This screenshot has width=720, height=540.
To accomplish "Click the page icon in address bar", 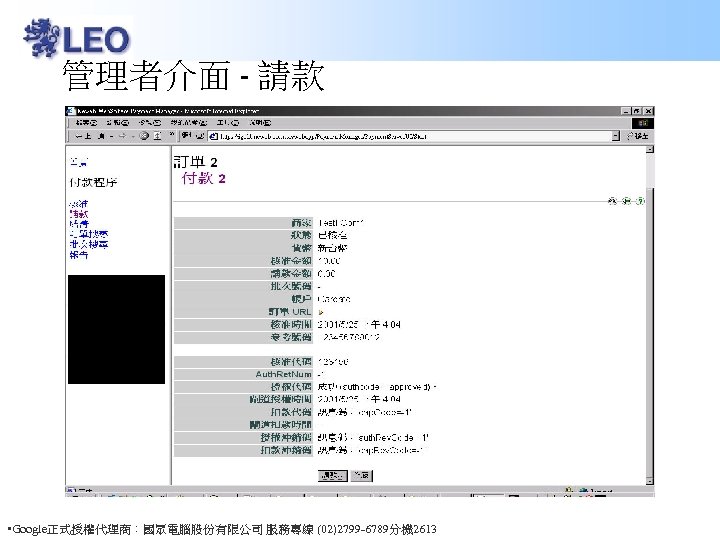I will coord(214,136).
